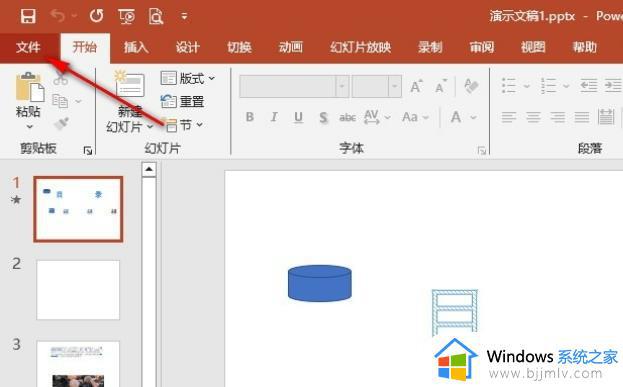The width and height of the screenshot is (623, 387).
Task: Toggle Strikethrough abc button
Action: (347, 117)
